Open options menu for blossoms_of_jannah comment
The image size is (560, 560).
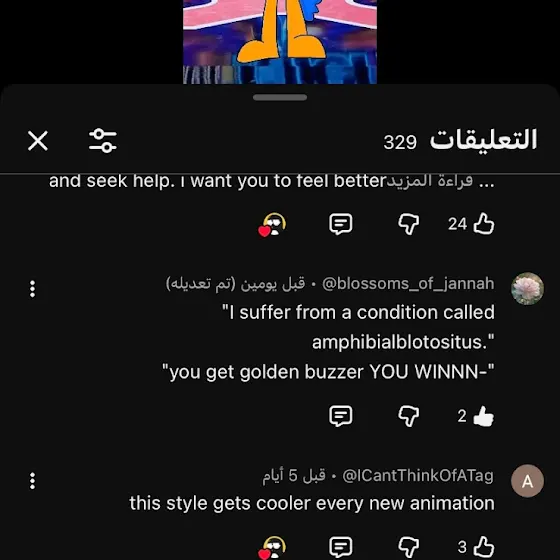32,289
